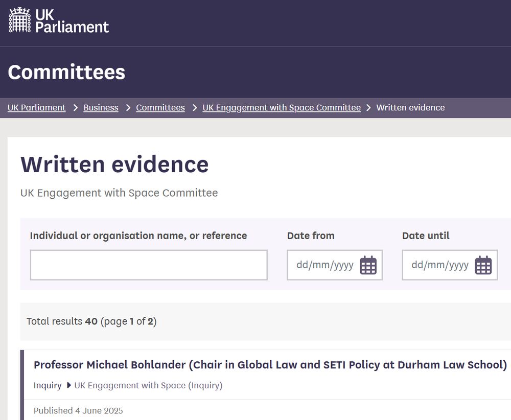Viewport: 511px width, 420px height.
Task: Open the Date until calendar picker icon
Action: pyautogui.click(x=483, y=265)
